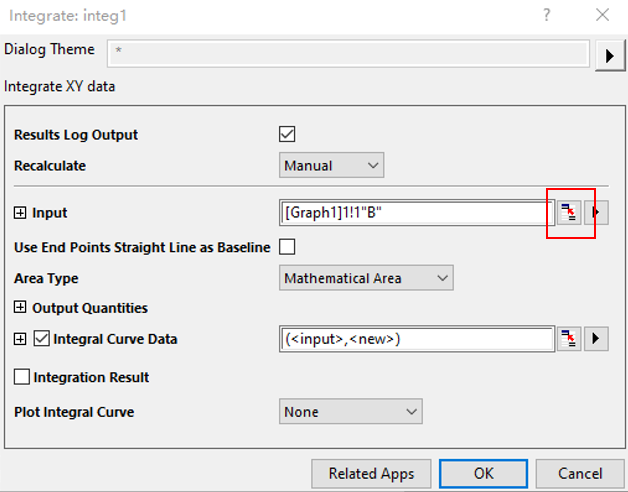Image resolution: width=628 pixels, height=492 pixels.
Task: Open the Area Type dropdown
Action: point(365,277)
